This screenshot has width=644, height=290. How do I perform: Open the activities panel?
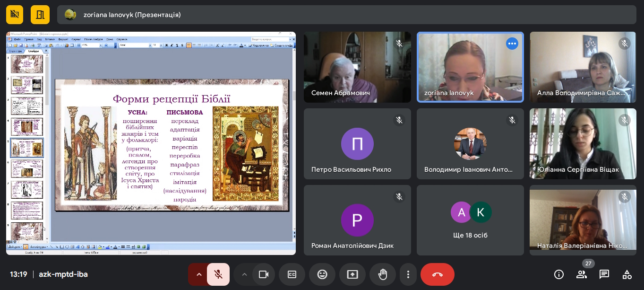point(627,274)
